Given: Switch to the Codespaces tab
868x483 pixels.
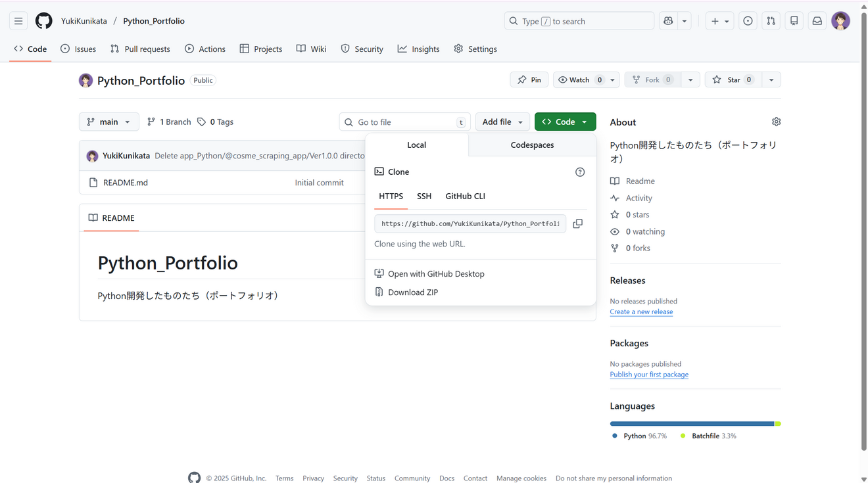Looking at the screenshot, I should click(x=532, y=145).
